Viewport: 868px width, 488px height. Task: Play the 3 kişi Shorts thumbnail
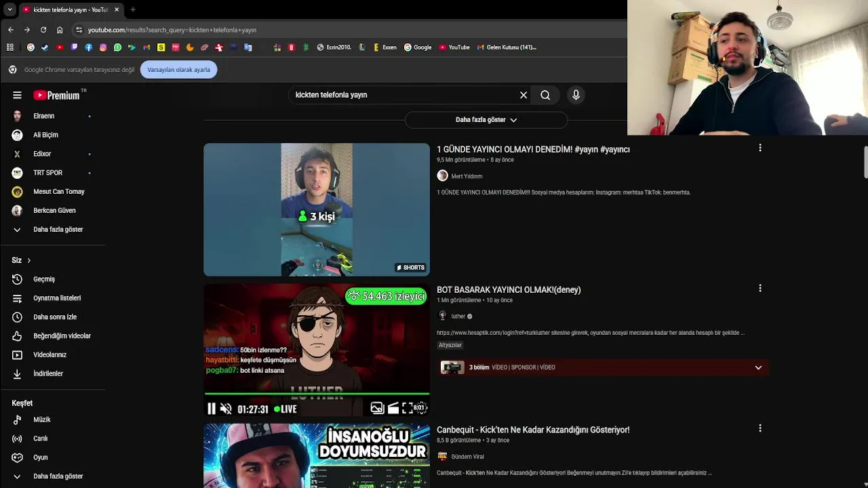tap(317, 209)
